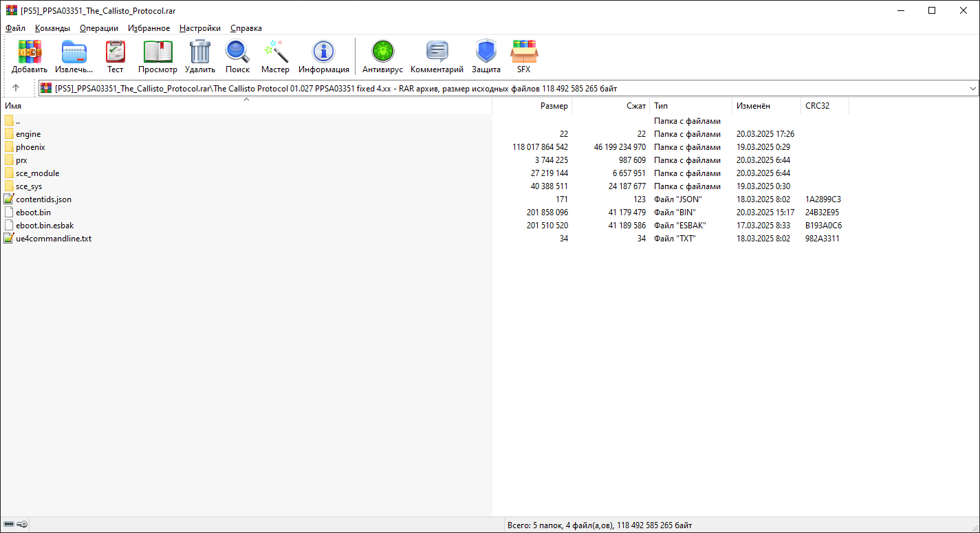Click the size value 201 858 096
The image size is (980, 533).
coord(547,213)
